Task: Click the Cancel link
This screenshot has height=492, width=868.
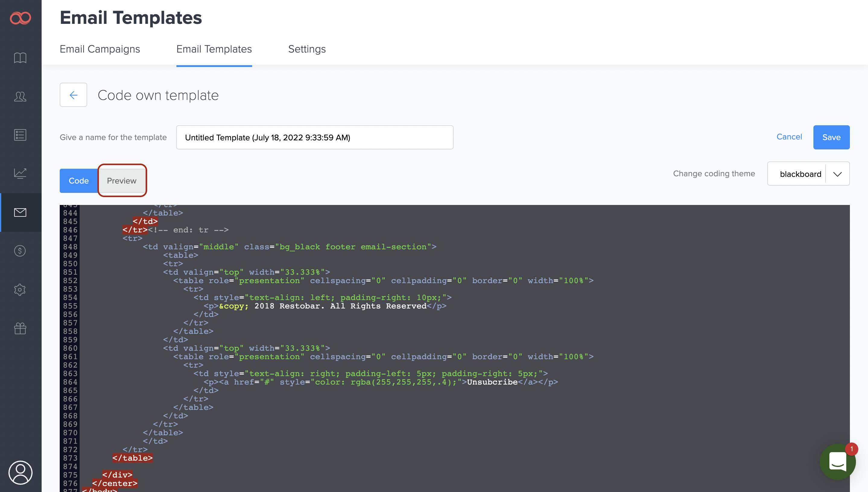Action: 789,137
